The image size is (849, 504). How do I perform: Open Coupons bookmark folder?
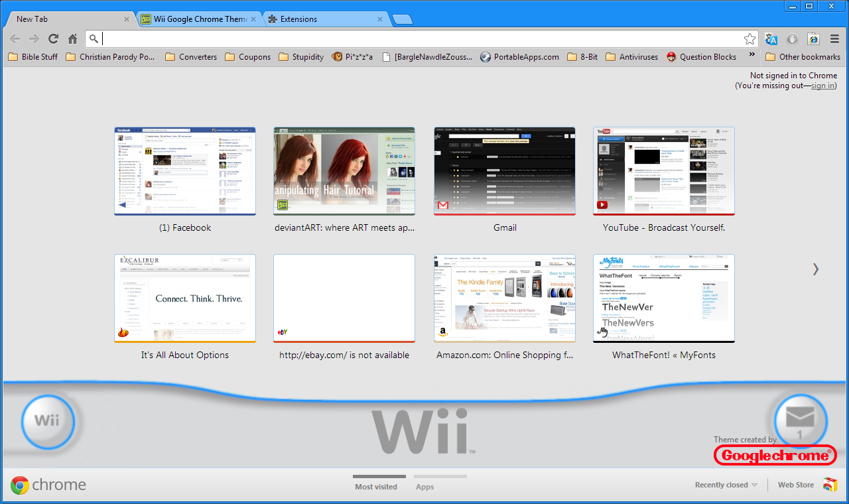248,57
